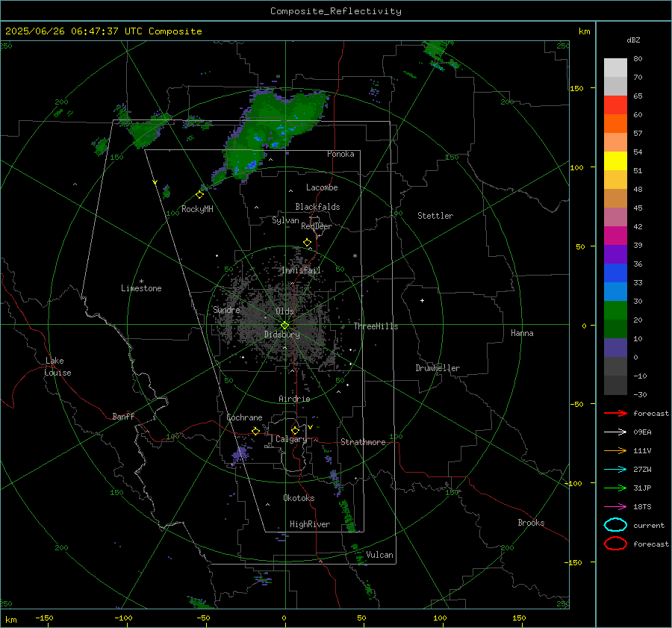Screen dimensions: 672x628
Task: Click the red forecast ellipse legend icon
Action: point(615,544)
